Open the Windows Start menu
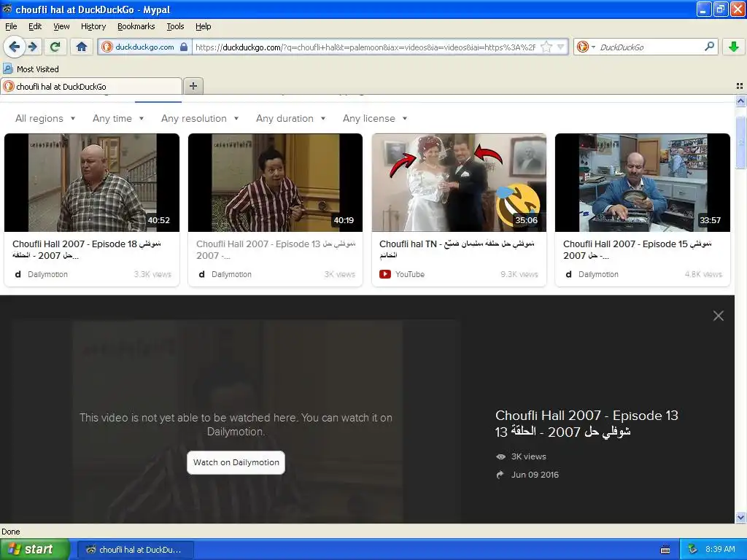 tap(34, 550)
